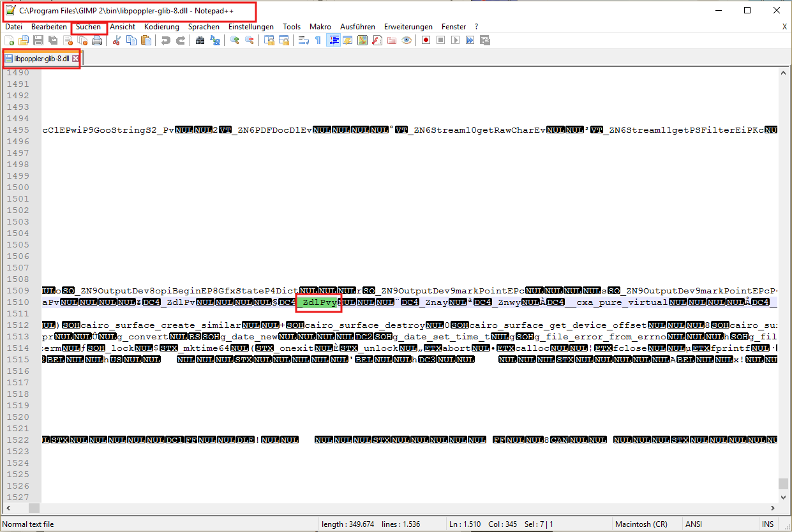This screenshot has height=532, width=792.
Task: Click the scroll-up arrow of the editor
Action: pyautogui.click(x=784, y=73)
